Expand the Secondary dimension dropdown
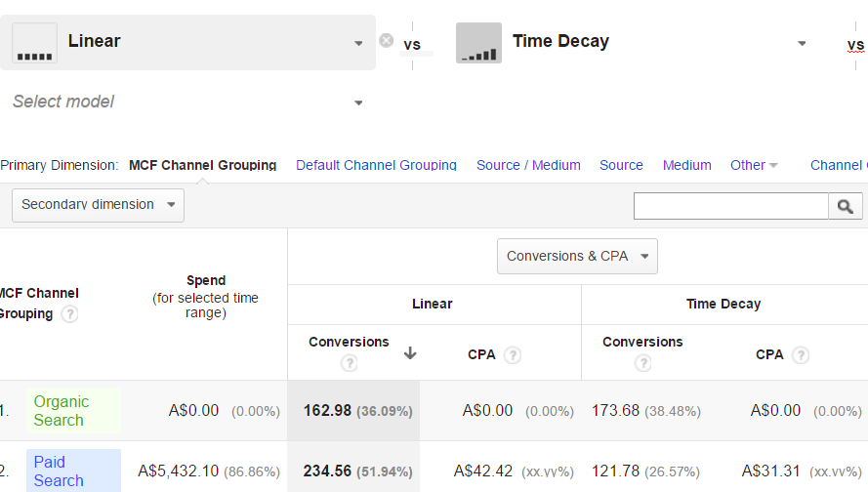 coord(98,205)
